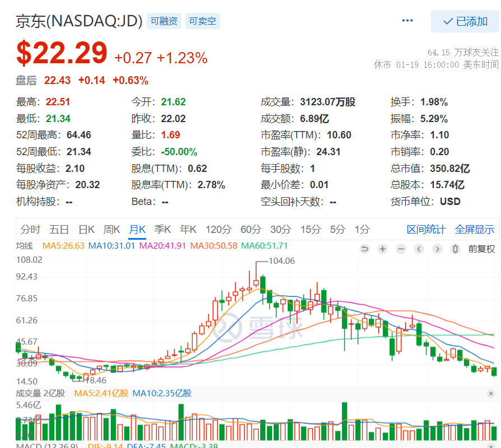Image resolution: width=501 pixels, height=448 pixels.
Task: Switch to the 周K weekly chart tab
Action: tap(111, 229)
